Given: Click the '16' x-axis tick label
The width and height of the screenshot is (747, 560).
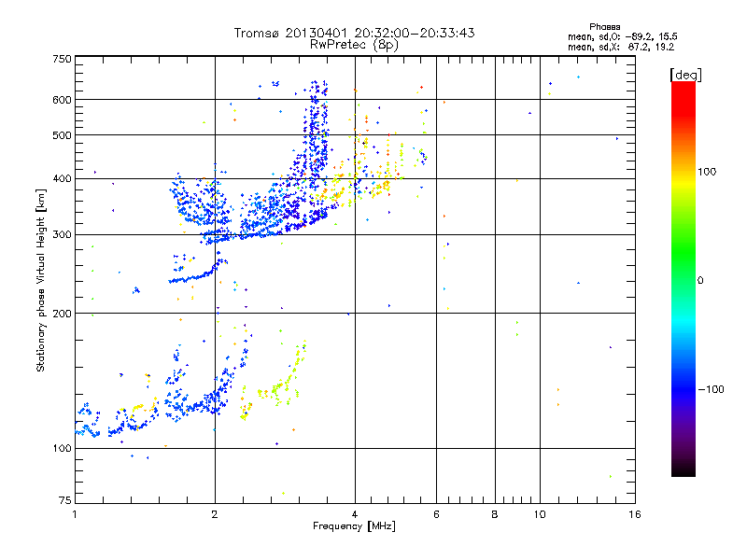Looking at the screenshot, I should click(x=635, y=514).
